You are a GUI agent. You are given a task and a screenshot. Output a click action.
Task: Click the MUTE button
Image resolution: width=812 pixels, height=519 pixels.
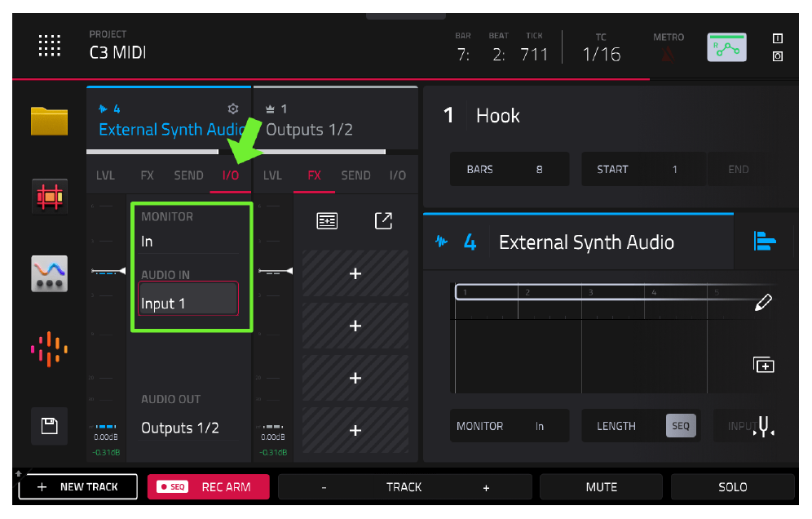click(x=601, y=487)
